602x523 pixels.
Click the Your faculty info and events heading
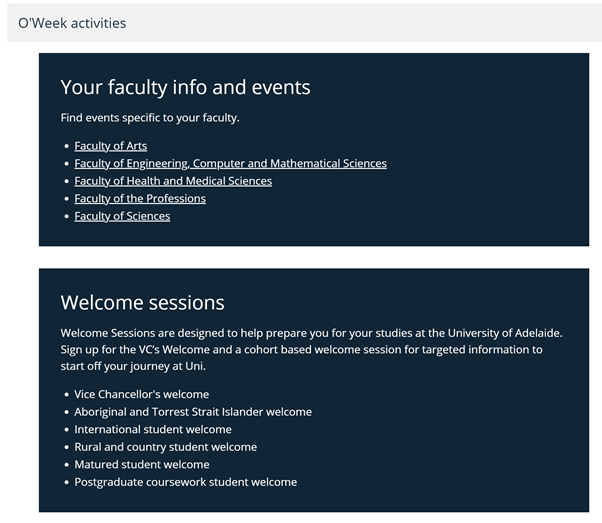(x=185, y=87)
